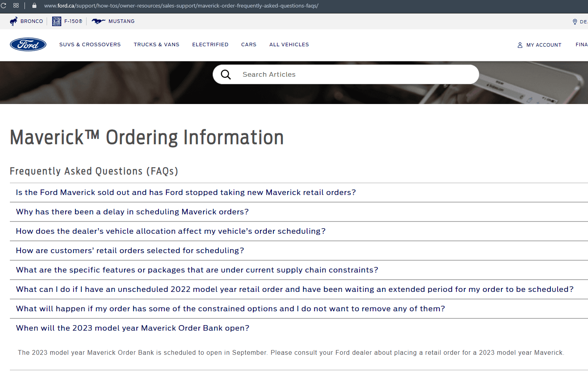Expand "Is the Ford Maverick sold out" question
Image resolution: width=588 pixels, height=371 pixels.
(x=299, y=193)
